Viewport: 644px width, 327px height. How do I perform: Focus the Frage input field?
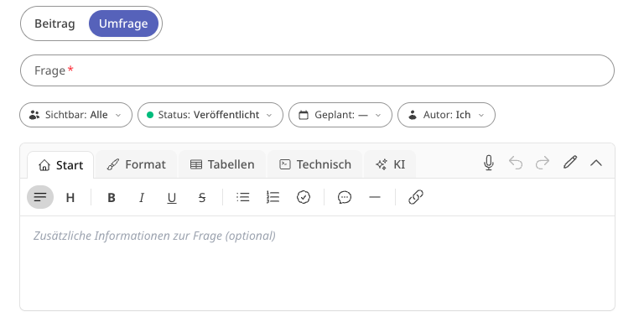[x=317, y=70]
